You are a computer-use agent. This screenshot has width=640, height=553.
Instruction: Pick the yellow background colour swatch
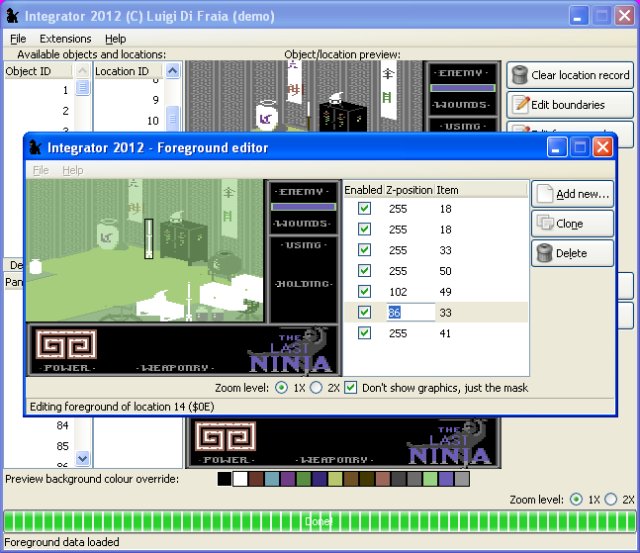(x=335, y=479)
